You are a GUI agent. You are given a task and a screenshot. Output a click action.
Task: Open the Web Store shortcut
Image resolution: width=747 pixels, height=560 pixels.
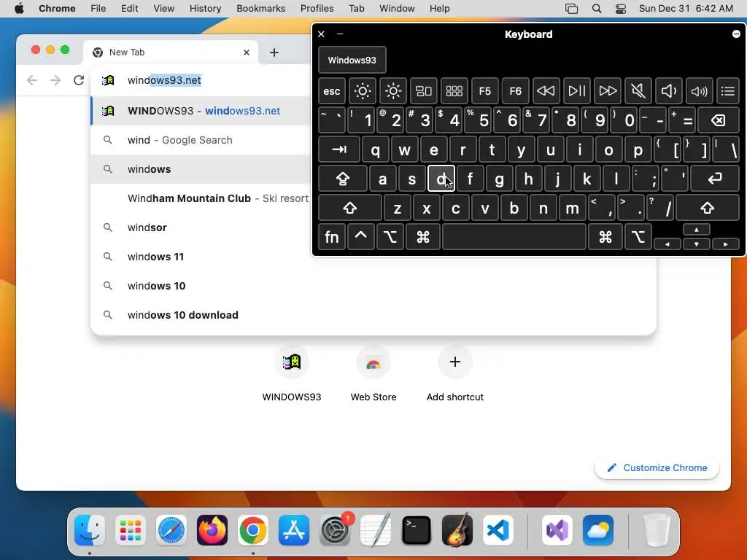pos(373,374)
